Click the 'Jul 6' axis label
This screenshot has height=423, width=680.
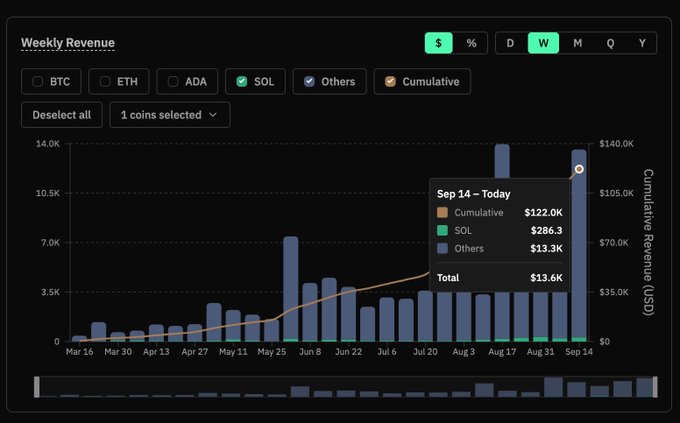387,352
